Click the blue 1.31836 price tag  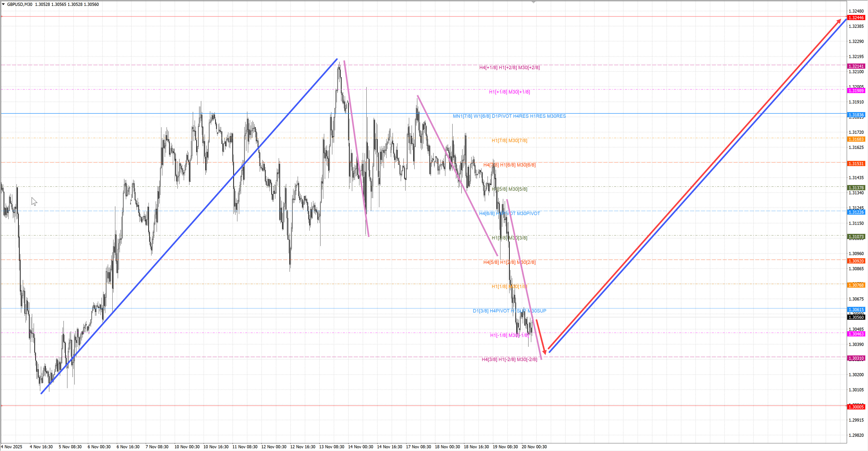(x=856, y=115)
